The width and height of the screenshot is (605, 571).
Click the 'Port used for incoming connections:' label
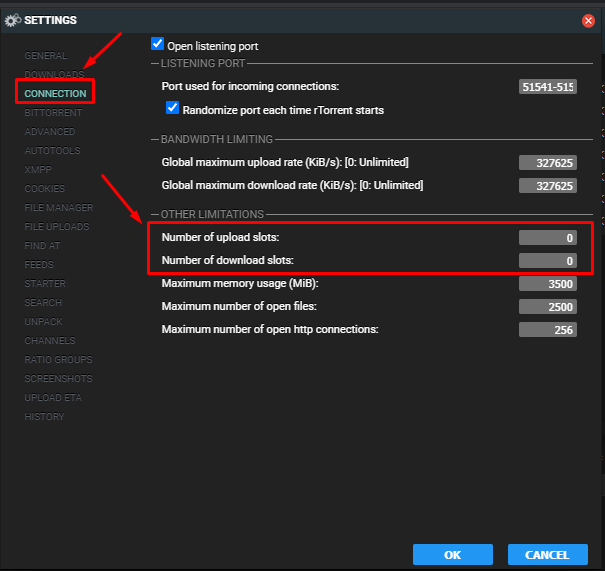click(250, 86)
